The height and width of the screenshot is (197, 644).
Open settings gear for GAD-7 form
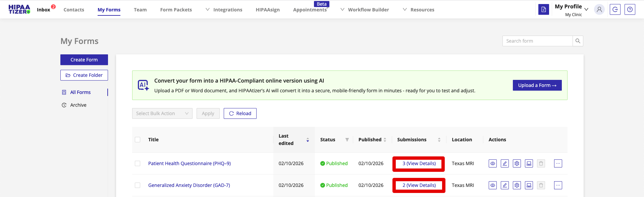[517, 185]
